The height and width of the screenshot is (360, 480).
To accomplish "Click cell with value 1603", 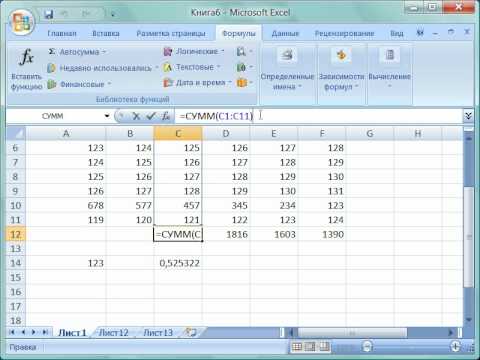I will [x=274, y=234].
